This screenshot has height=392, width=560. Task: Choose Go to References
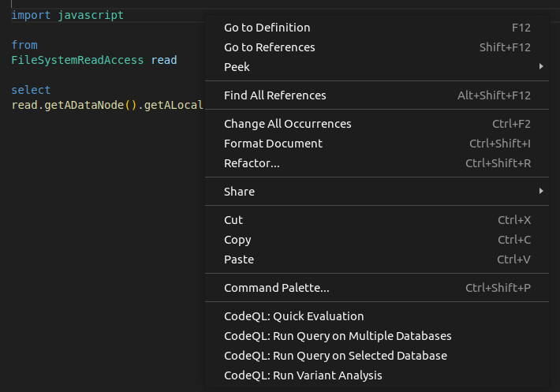coord(270,47)
